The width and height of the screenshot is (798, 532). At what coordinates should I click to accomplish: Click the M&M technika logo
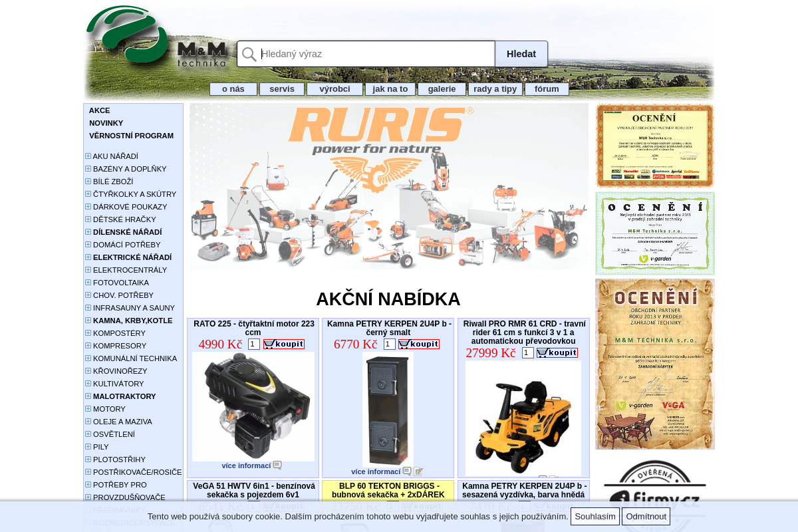[x=157, y=37]
